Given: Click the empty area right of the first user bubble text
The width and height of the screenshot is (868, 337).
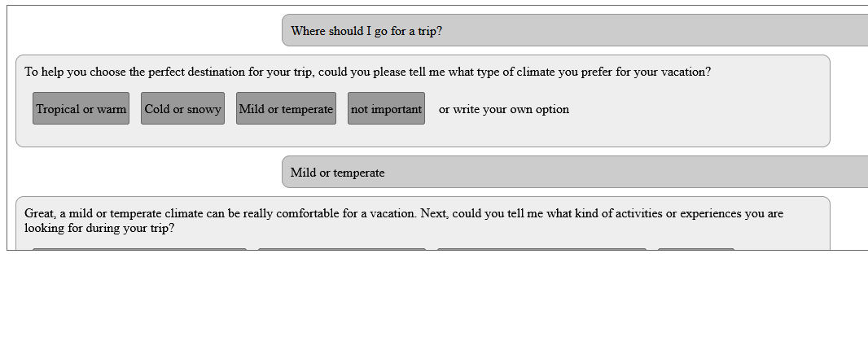Looking at the screenshot, I should tap(651, 31).
